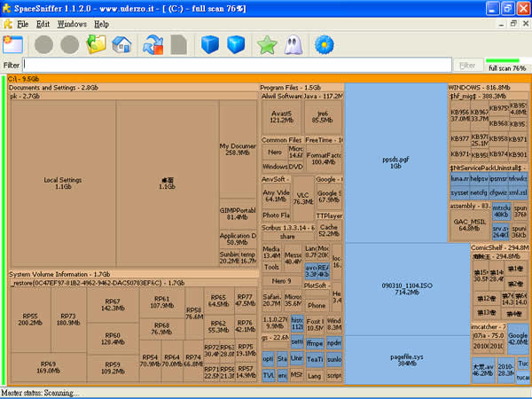The image size is (532, 399).
Task: Click the ghost icon in toolbar
Action: (293, 43)
